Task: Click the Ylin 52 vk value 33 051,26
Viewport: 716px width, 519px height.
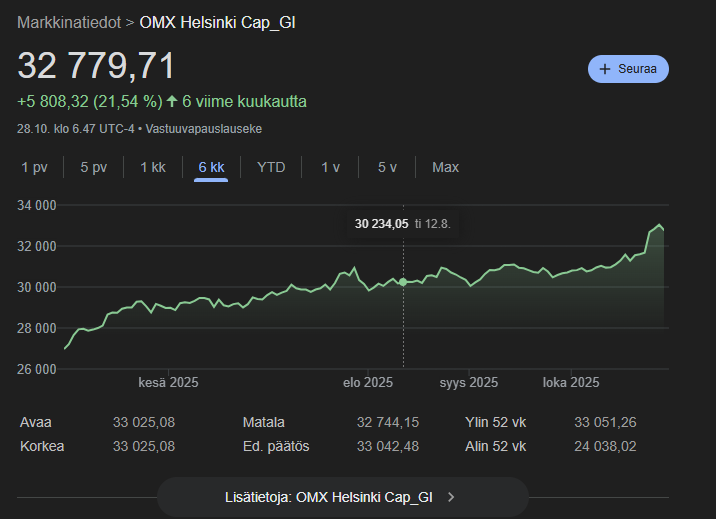Action: click(605, 423)
